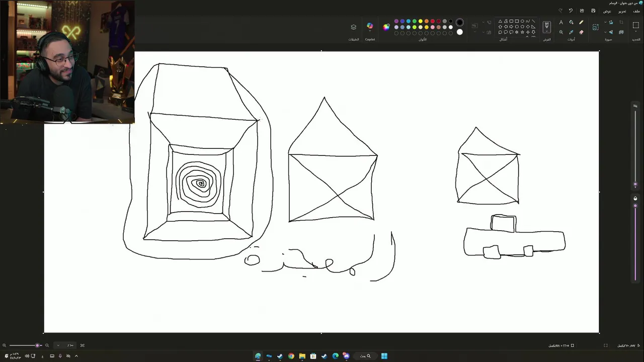Click the shape Fill icon
644x362 pixels.
[489, 32]
